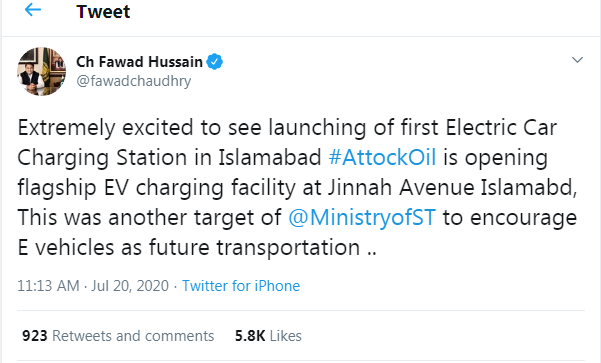Click the blue verified badge beside the name
This screenshot has width=601, height=363.
coord(215,62)
